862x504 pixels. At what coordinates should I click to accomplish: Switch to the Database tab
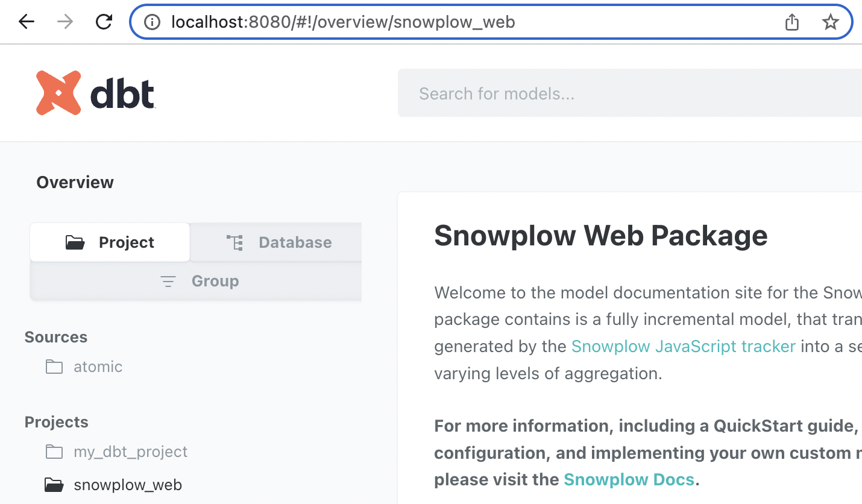277,242
